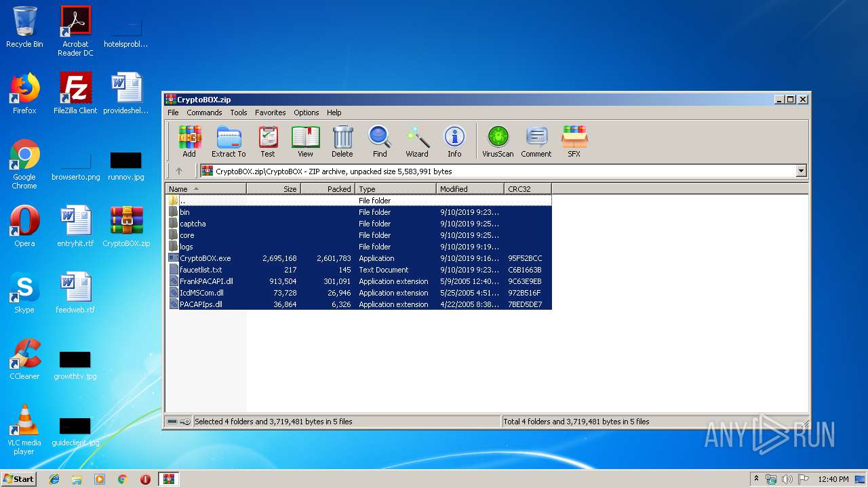Select PACAPIps.dll in the list

pos(358,304)
